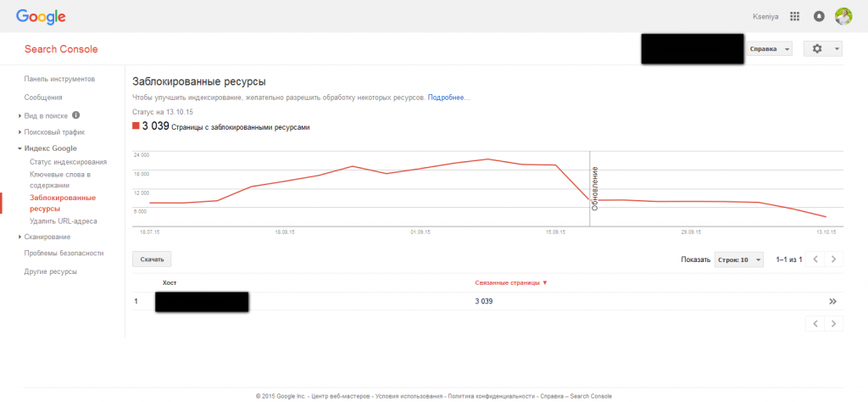868x402 pixels.
Task: Open Удалить URL-адреса page
Action: point(63,221)
